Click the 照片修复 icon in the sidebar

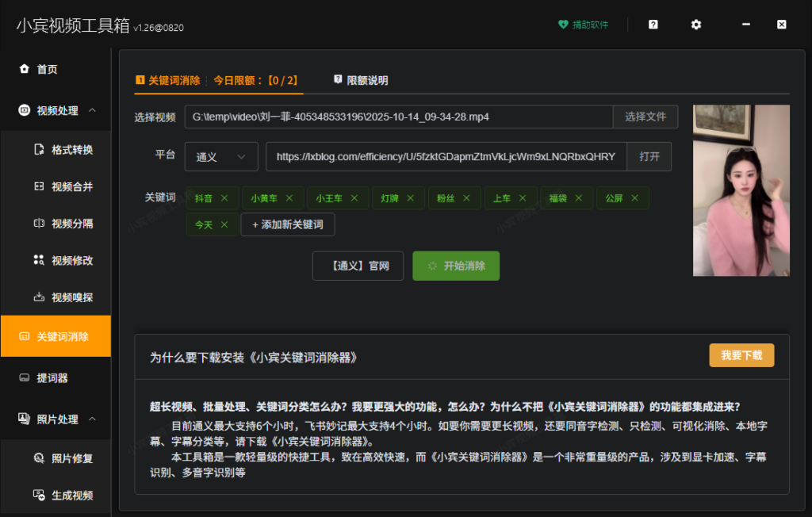coord(39,458)
